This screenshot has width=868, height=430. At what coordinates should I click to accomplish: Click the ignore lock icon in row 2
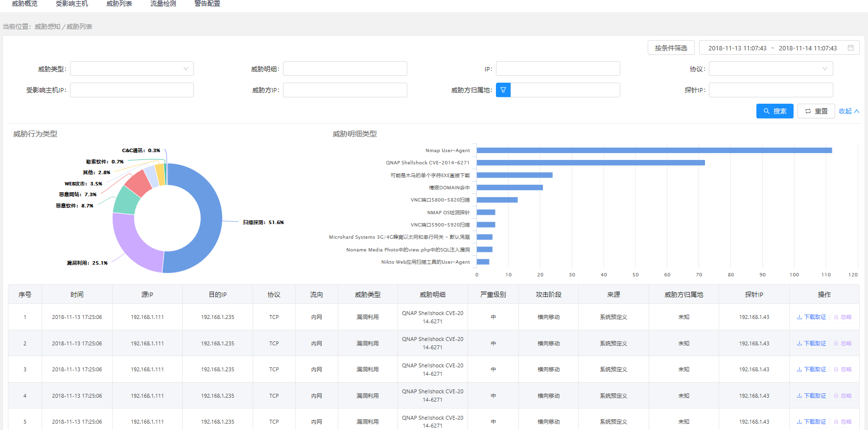(x=836, y=343)
